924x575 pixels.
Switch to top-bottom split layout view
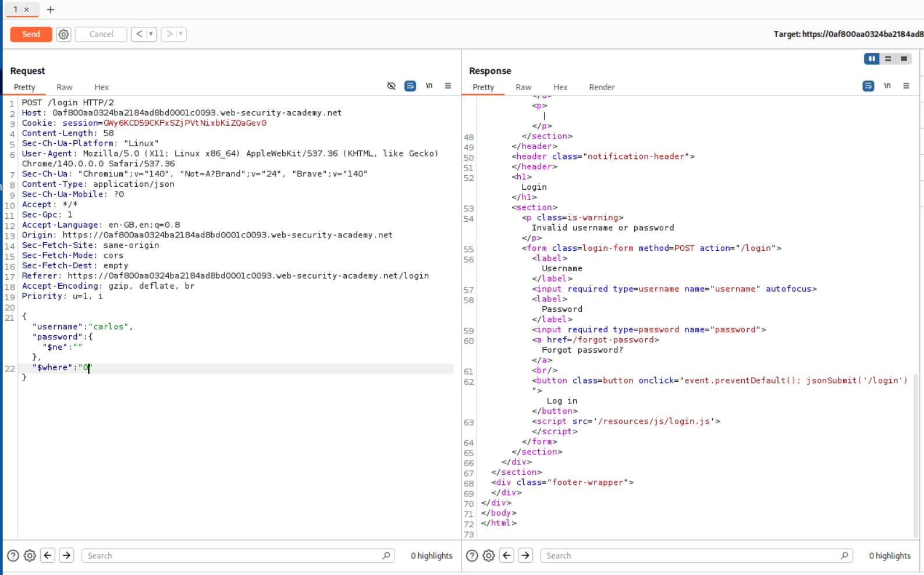[888, 59]
